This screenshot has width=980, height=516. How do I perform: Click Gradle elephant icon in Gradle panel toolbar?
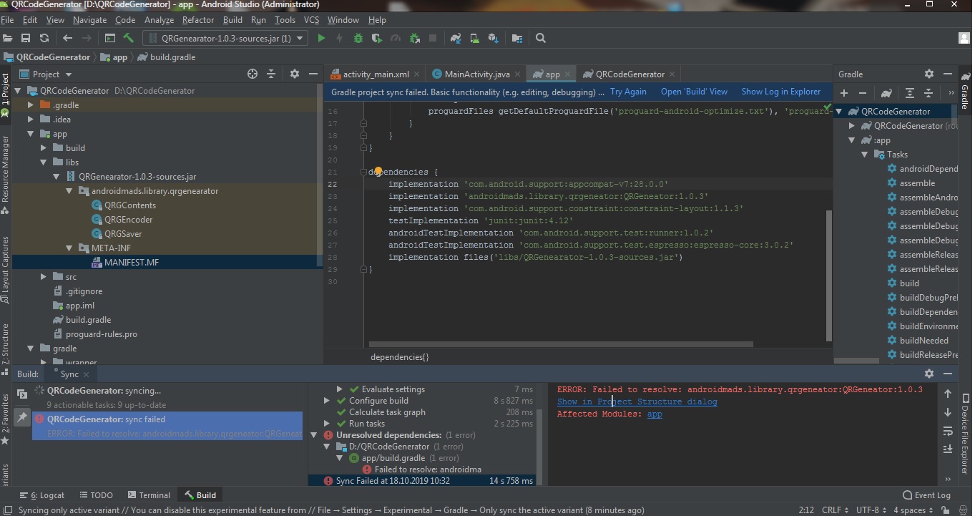[886, 93]
